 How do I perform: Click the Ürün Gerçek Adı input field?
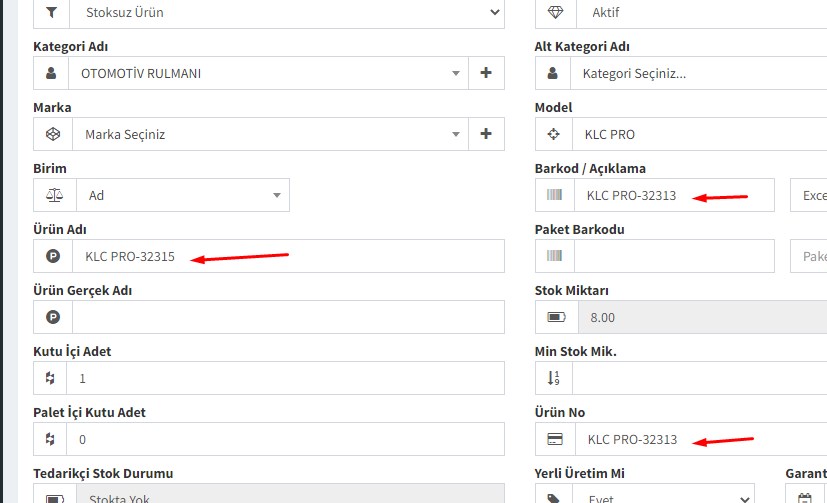pos(288,317)
